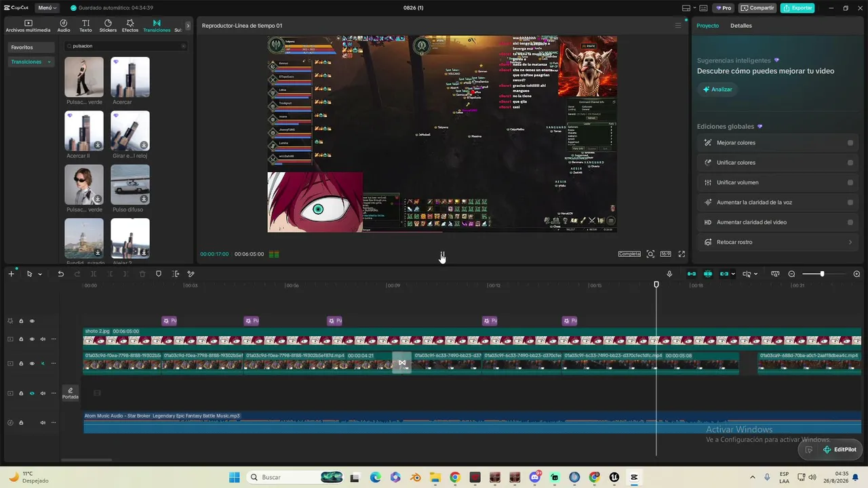
Task: Open the player panel hamburger menu
Action: 677,26
